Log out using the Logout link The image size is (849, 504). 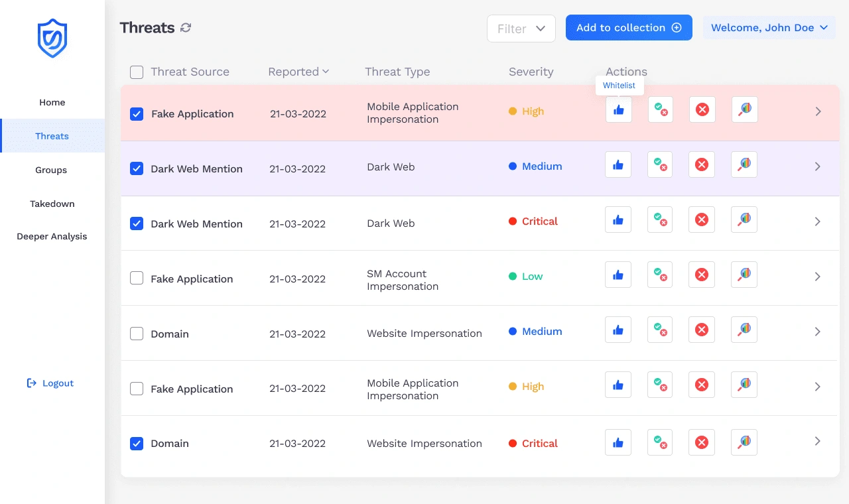pos(50,383)
